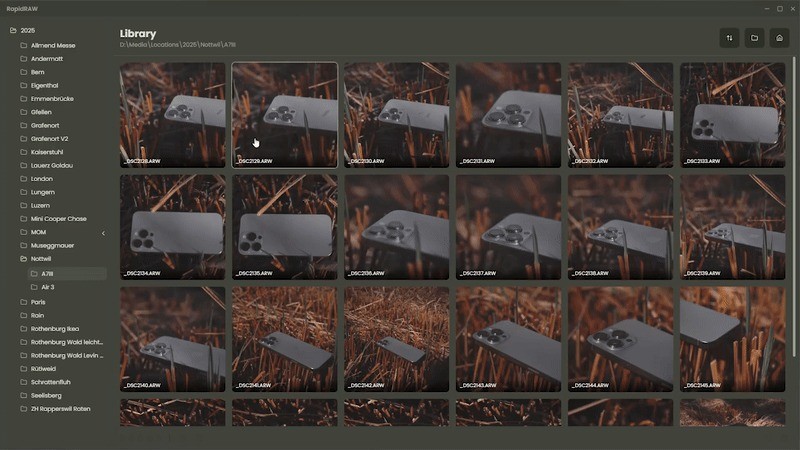Maximize the RapidRAW window

click(x=779, y=8)
